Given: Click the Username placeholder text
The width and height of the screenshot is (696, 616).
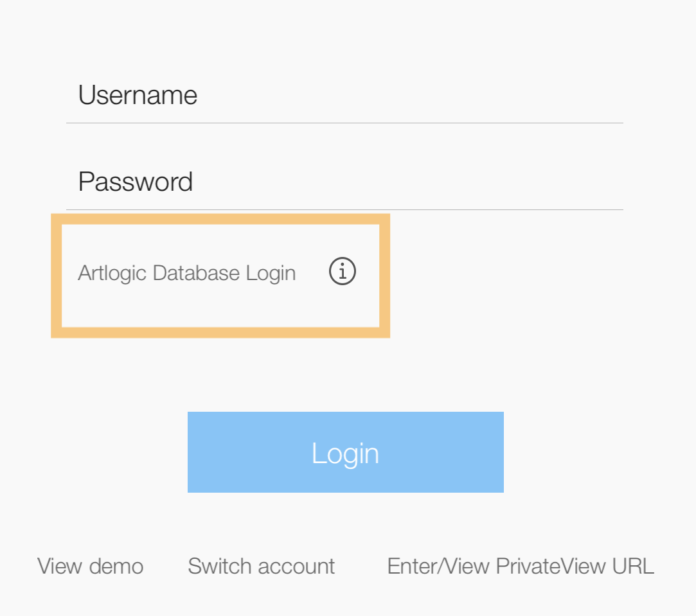Looking at the screenshot, I should [138, 96].
